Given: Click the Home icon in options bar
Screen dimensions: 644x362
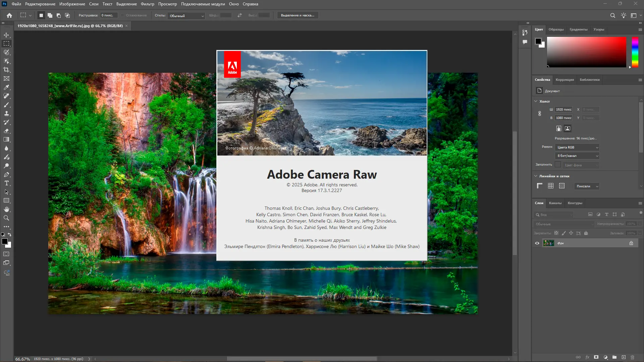Looking at the screenshot, I should click(9, 15).
